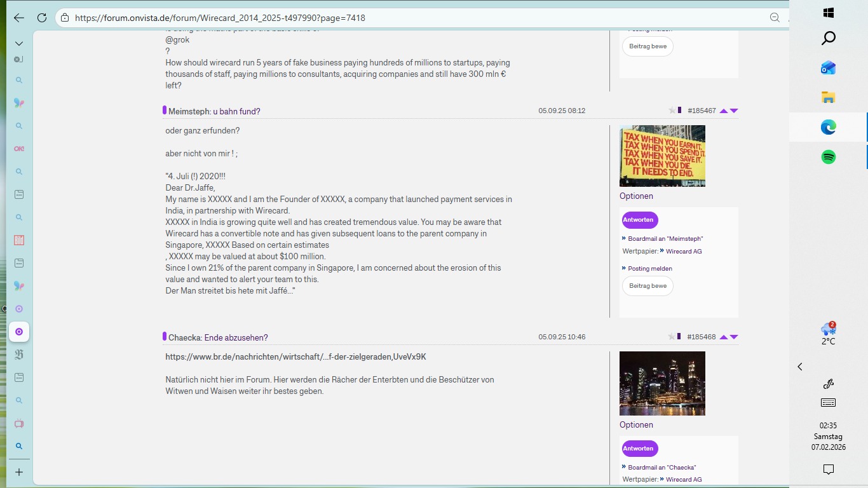Jump down using arrow on post #185468
Viewport: 868px width, 488px height.
tap(734, 337)
